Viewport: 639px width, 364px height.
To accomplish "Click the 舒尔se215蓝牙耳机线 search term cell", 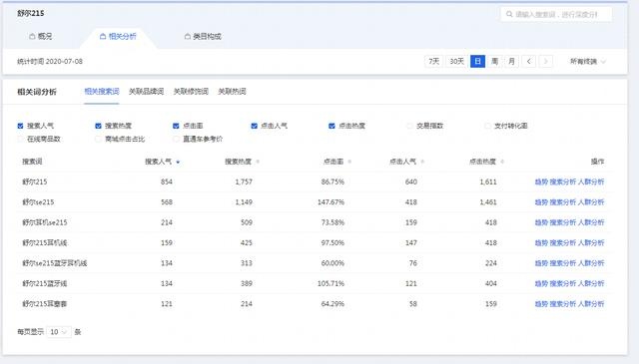I will coord(55,263).
